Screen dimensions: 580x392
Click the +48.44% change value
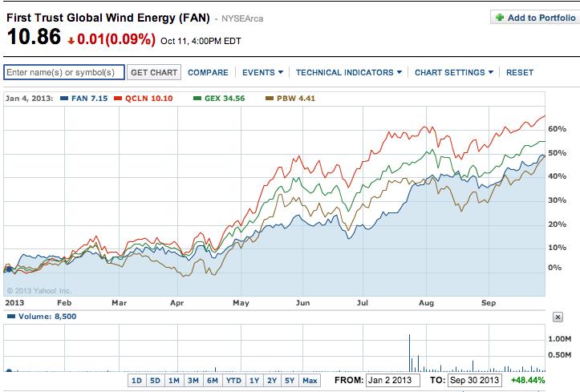(x=528, y=380)
